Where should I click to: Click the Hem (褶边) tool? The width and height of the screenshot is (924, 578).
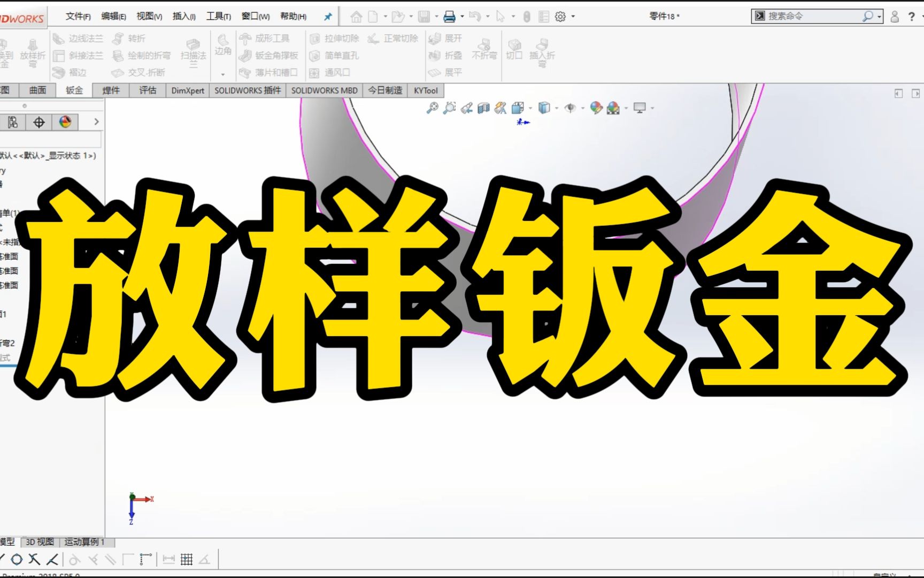(x=70, y=72)
